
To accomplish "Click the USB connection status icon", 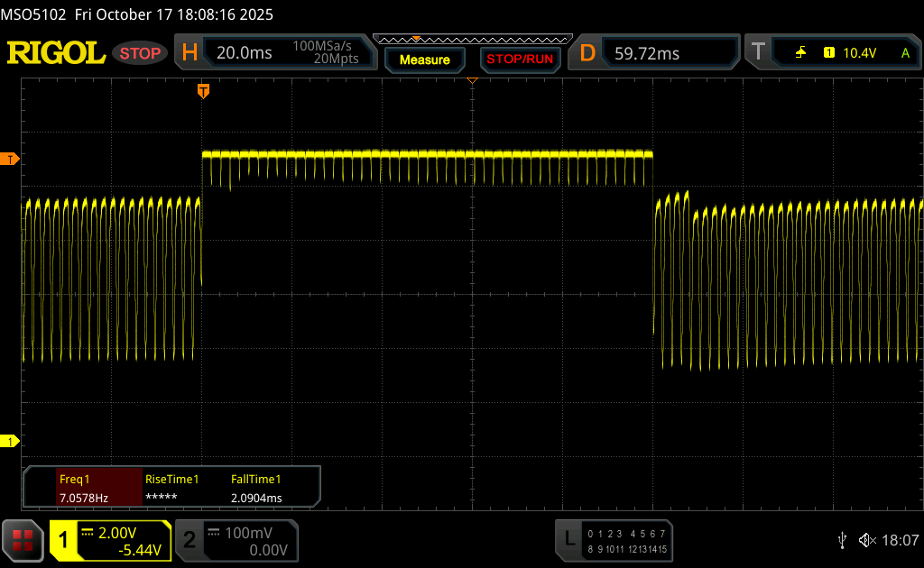I will [x=842, y=539].
